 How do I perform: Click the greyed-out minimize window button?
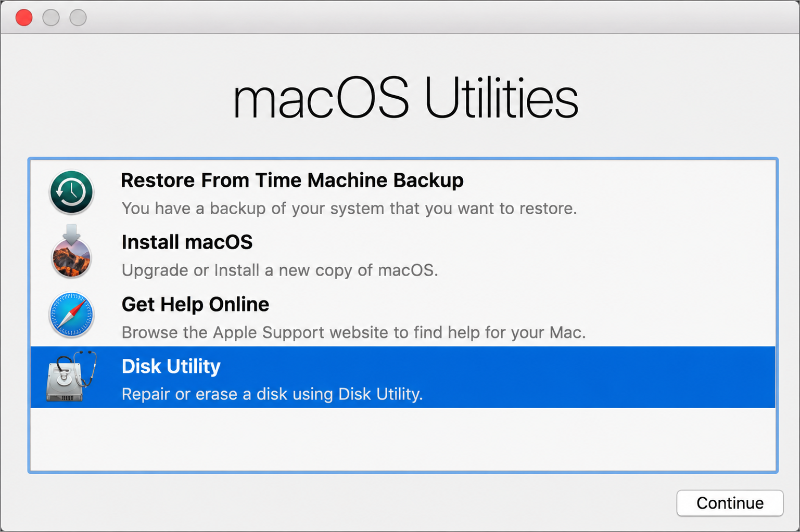point(51,17)
